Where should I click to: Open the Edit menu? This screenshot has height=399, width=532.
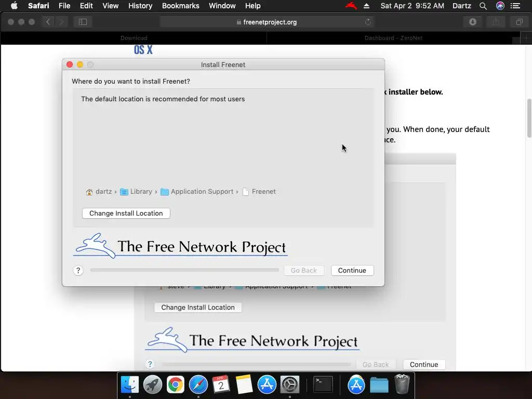pyautogui.click(x=86, y=6)
